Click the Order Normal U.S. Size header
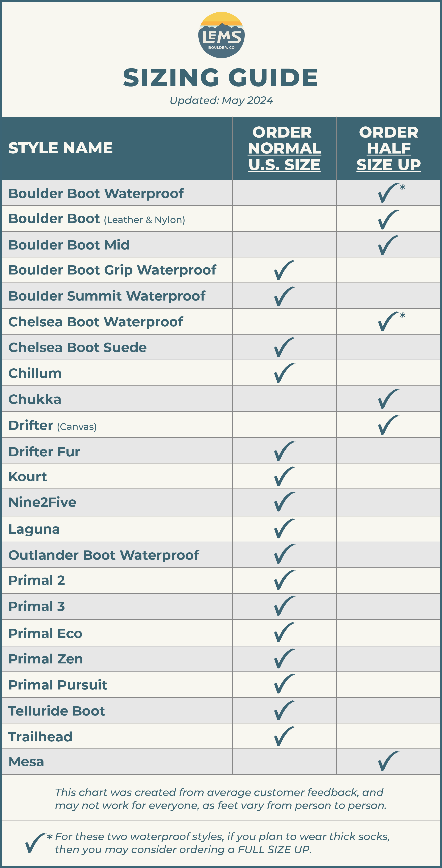This screenshot has width=442, height=868. 285,148
